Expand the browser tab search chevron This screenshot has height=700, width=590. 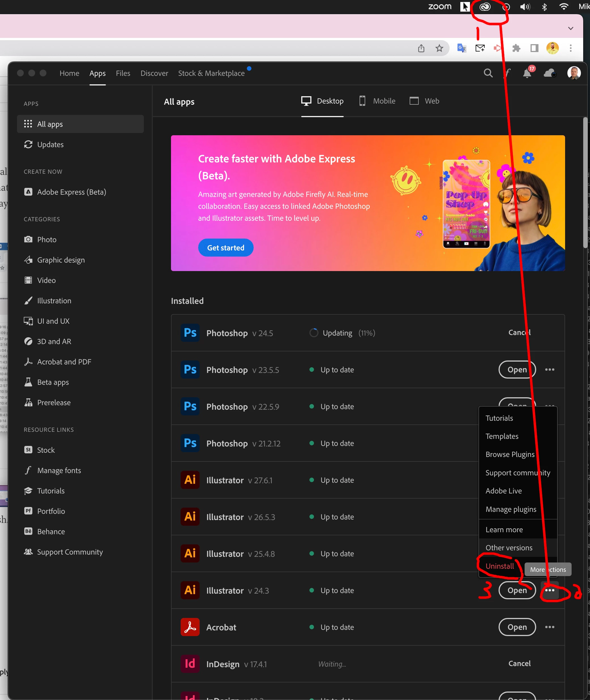[570, 28]
